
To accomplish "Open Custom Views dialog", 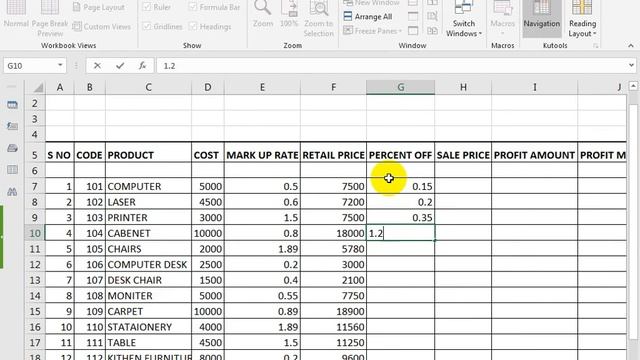I will pyautogui.click(x=102, y=27).
